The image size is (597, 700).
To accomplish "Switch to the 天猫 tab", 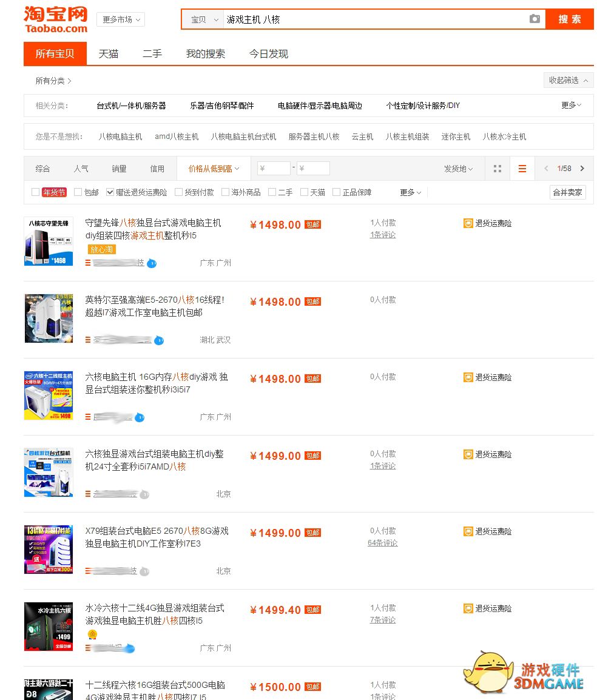I will click(108, 54).
